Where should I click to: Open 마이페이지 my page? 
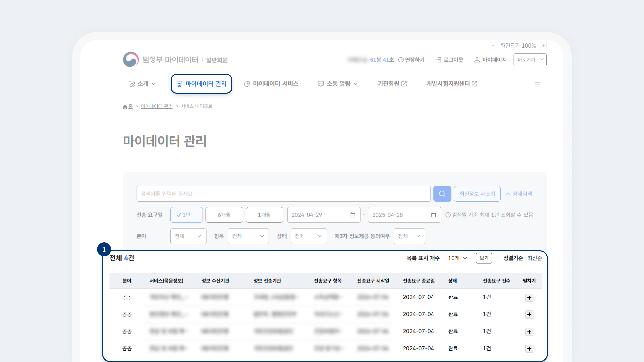point(491,60)
